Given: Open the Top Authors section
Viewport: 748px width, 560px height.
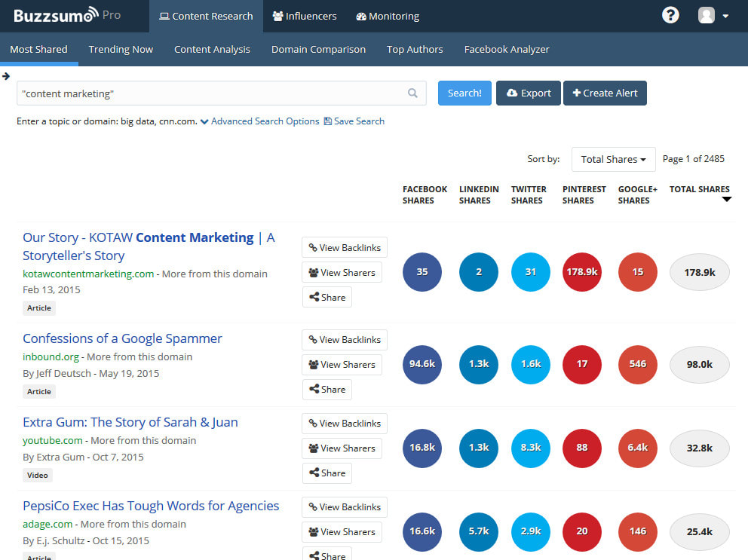Looking at the screenshot, I should (415, 49).
